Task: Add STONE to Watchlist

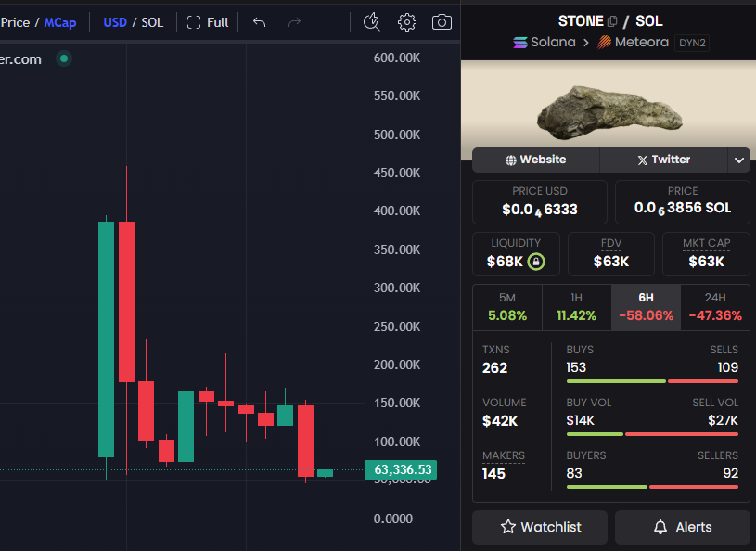Action: point(540,527)
